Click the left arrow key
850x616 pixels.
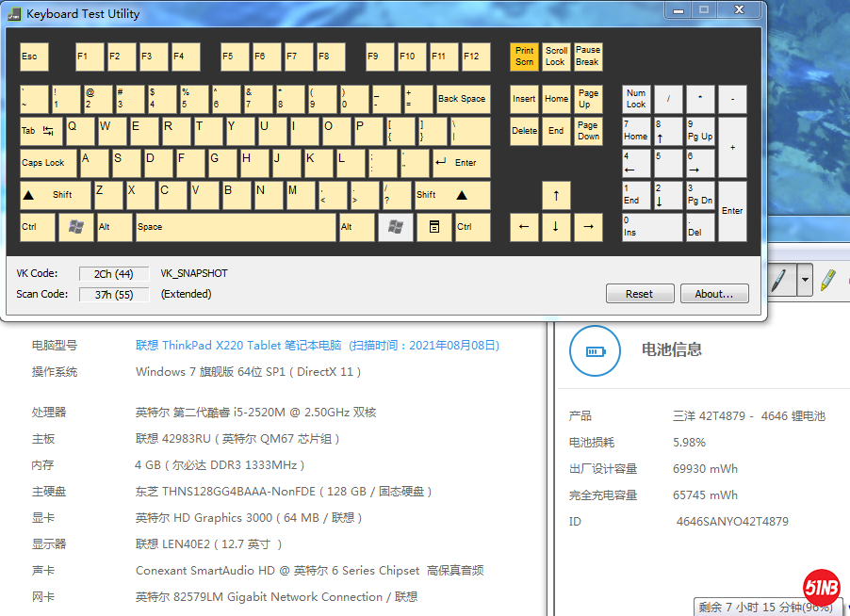[524, 227]
